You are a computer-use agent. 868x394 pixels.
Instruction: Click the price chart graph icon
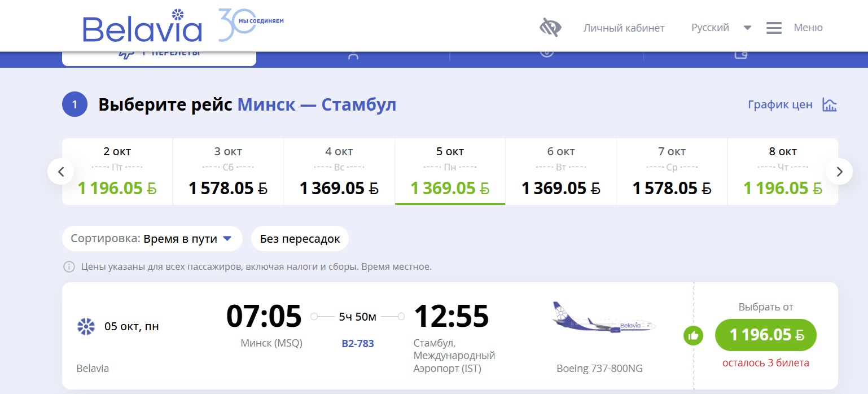(829, 104)
